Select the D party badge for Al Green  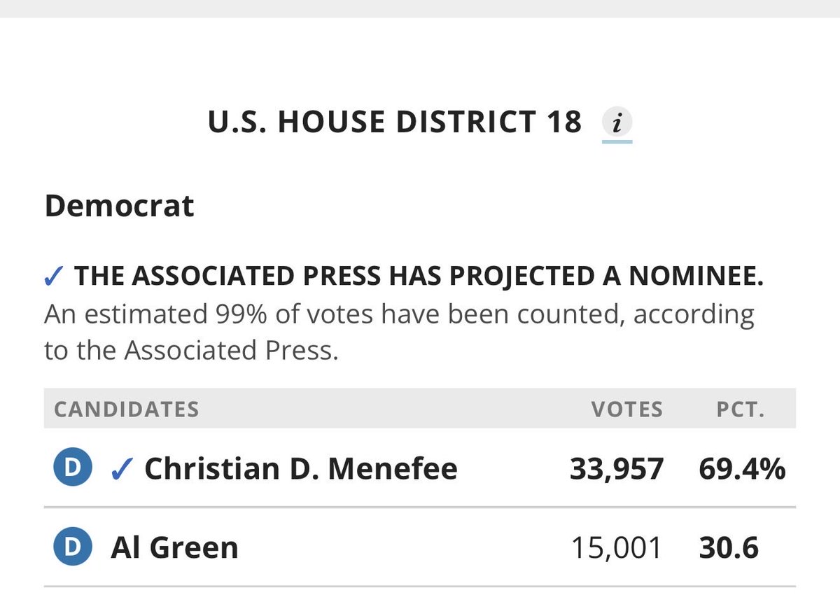coord(73,547)
